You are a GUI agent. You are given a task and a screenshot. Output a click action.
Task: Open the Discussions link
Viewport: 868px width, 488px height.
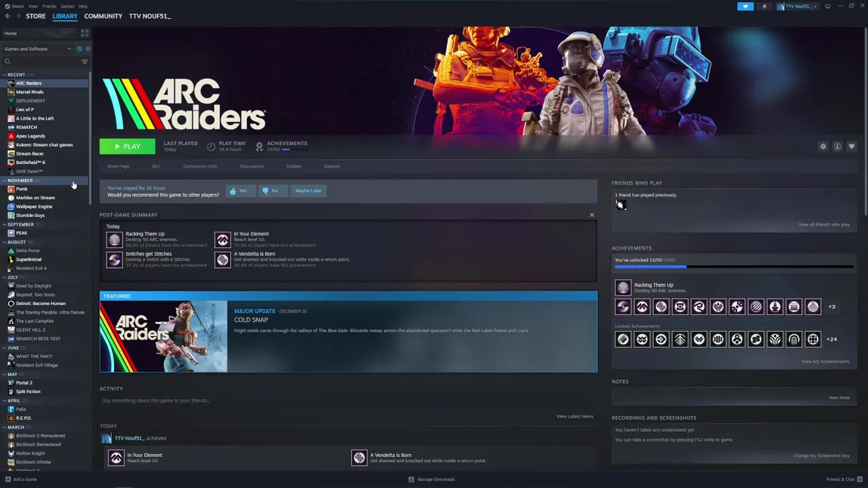coord(252,166)
